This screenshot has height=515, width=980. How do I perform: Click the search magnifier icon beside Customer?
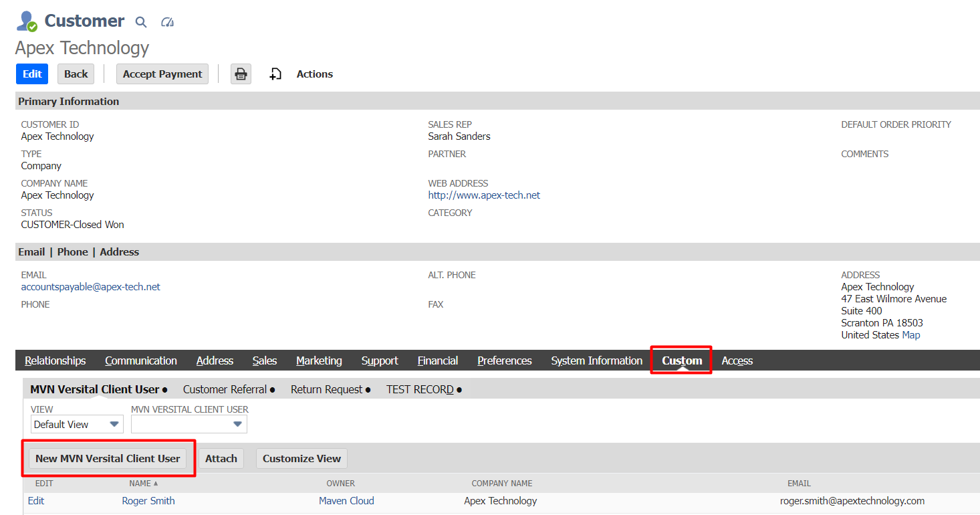[141, 22]
